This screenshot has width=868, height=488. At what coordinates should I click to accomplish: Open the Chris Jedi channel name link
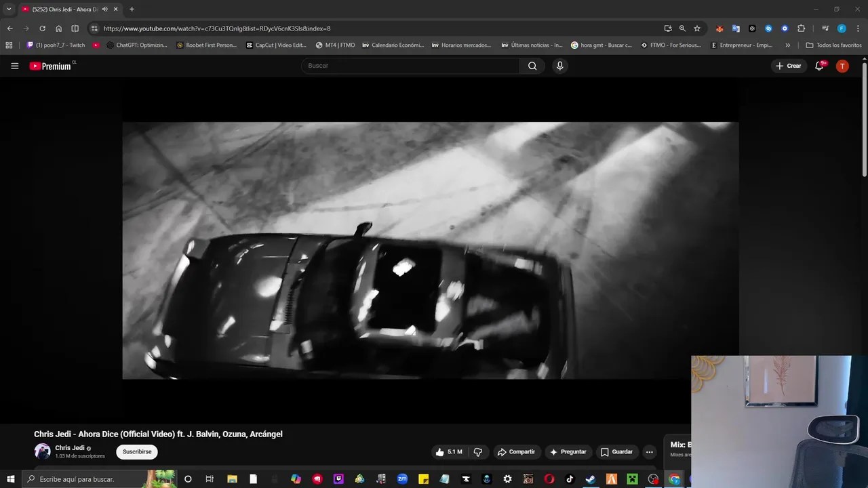pos(70,448)
